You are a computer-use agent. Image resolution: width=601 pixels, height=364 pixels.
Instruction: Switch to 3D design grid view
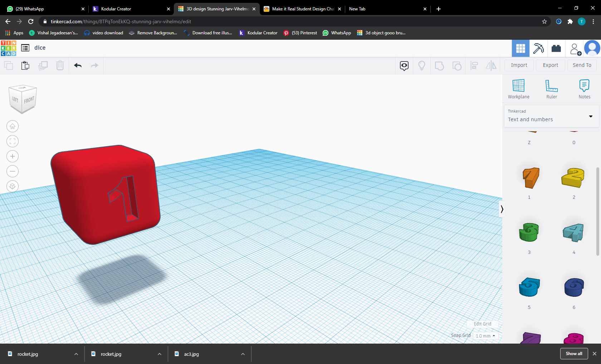[521, 48]
